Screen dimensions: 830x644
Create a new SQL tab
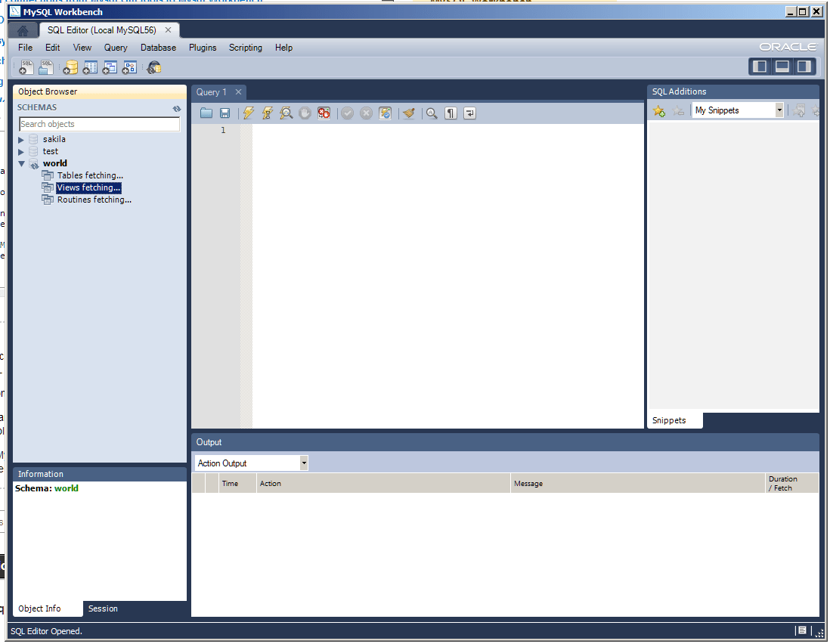point(26,67)
